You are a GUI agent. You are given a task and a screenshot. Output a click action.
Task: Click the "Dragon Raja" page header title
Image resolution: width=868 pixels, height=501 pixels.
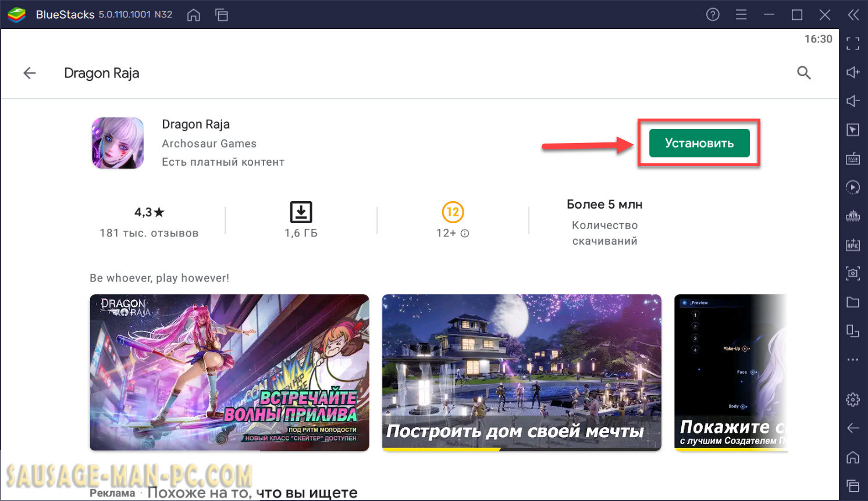coord(102,73)
